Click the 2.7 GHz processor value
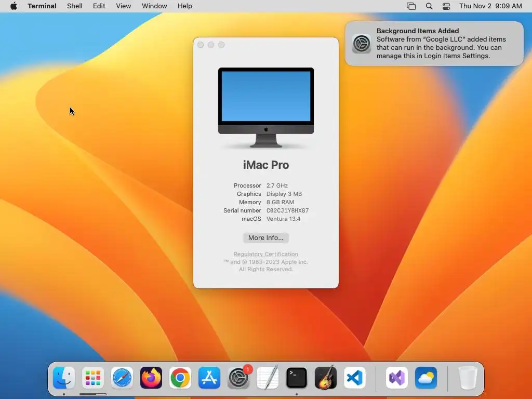The width and height of the screenshot is (532, 399). pos(277,185)
